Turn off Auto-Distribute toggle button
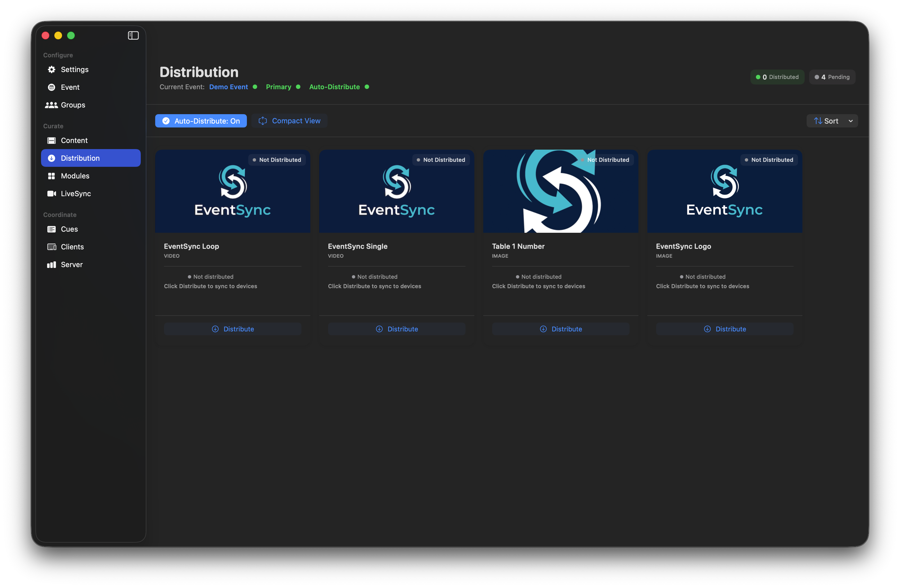 point(201,121)
